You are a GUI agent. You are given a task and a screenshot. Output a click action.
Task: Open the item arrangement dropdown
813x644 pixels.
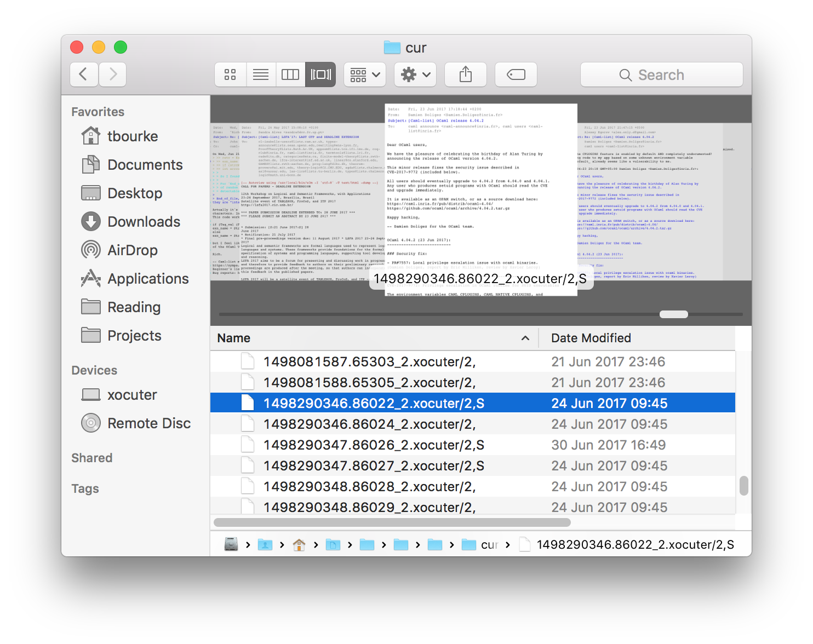coord(365,74)
